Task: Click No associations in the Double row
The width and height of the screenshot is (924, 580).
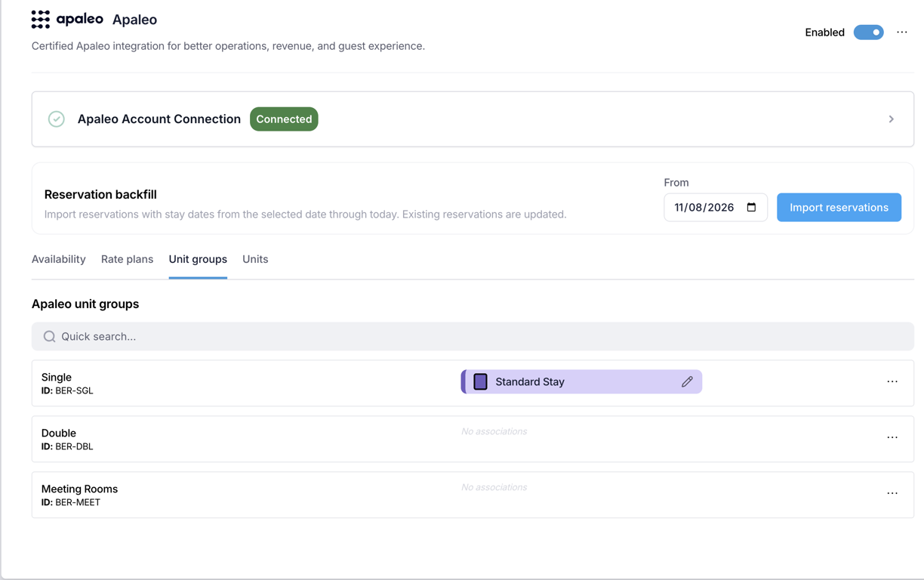Action: click(494, 432)
